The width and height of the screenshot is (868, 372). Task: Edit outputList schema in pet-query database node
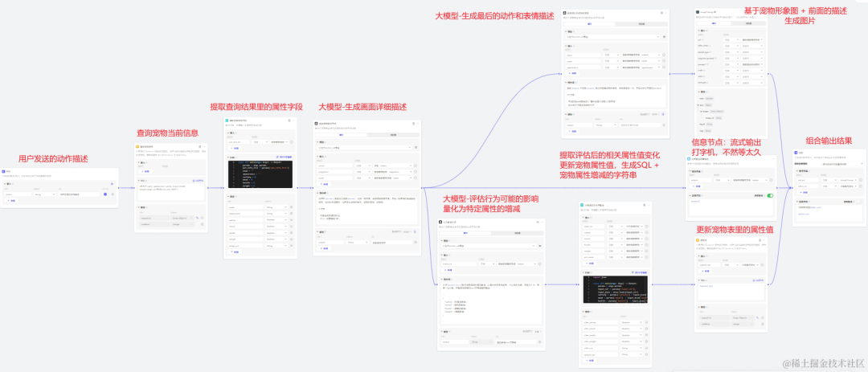tap(197, 218)
